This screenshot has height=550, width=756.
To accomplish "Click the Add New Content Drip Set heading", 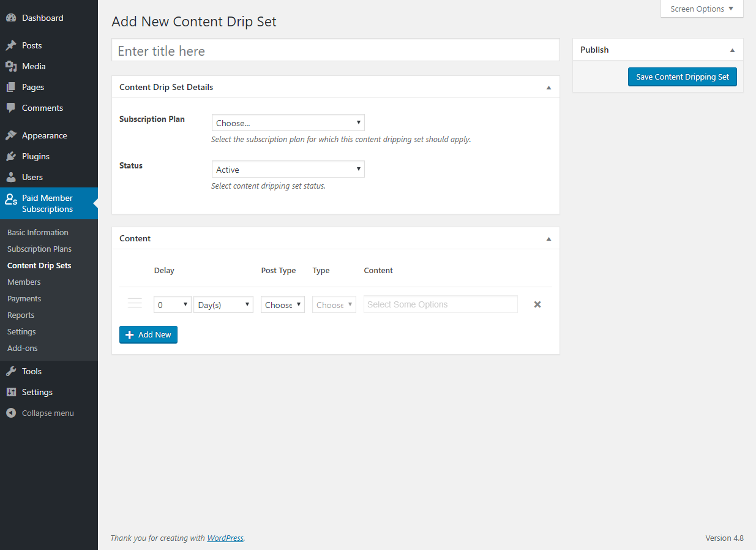I will [194, 21].
